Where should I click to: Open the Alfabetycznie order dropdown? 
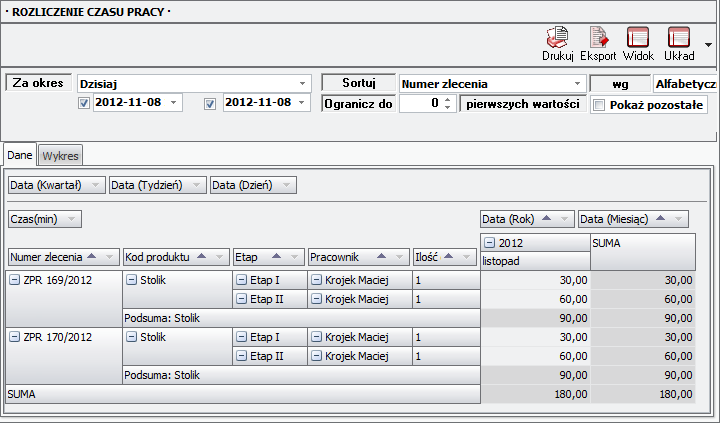coord(685,84)
